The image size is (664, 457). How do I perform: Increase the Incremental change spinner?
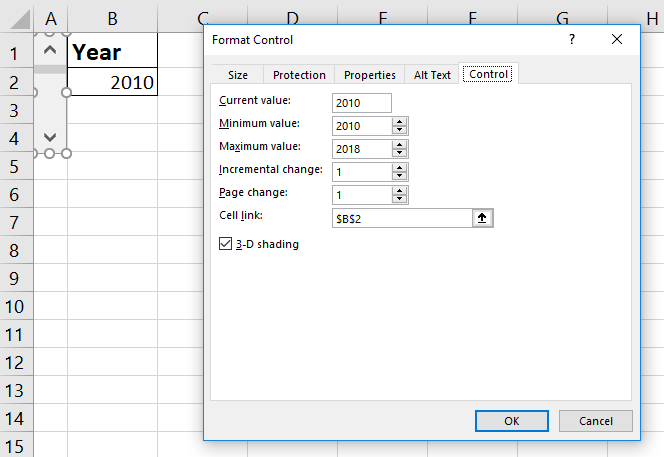tap(399, 167)
